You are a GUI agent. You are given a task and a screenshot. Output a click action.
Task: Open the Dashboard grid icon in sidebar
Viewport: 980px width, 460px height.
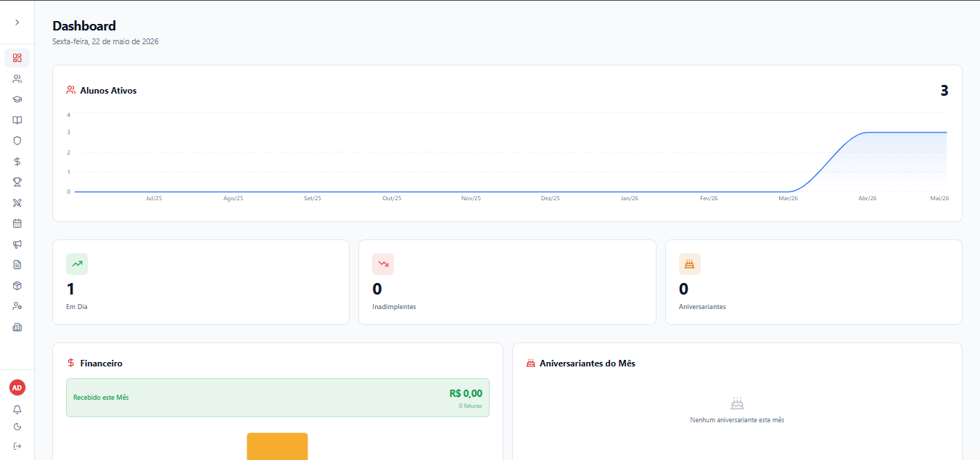pos(17,58)
